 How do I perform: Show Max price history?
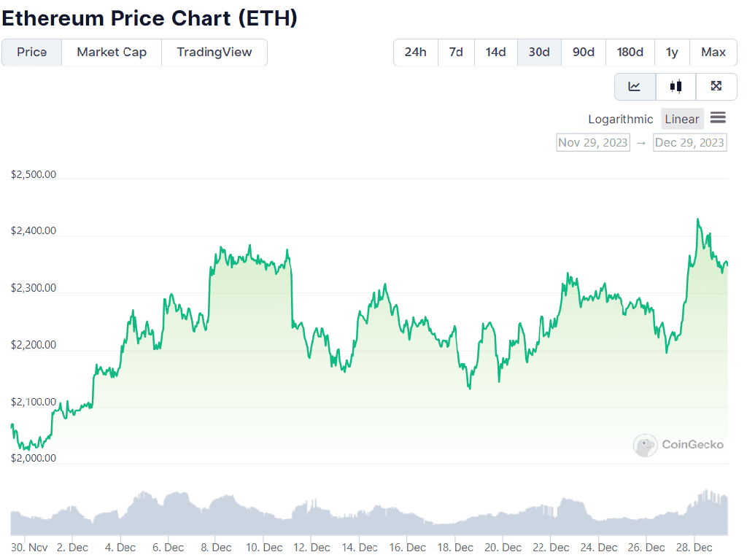(x=713, y=52)
